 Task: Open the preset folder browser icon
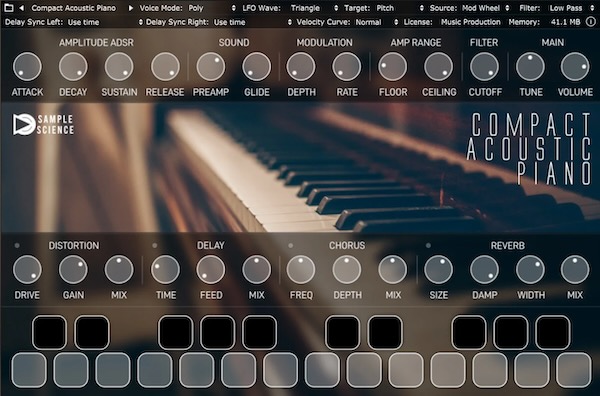pyautogui.click(x=8, y=8)
